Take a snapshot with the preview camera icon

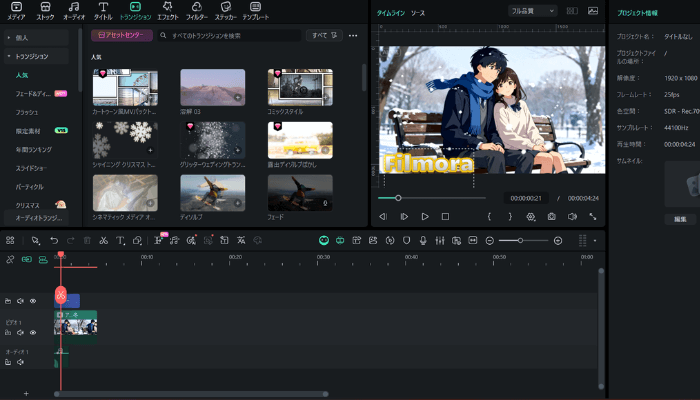(551, 216)
